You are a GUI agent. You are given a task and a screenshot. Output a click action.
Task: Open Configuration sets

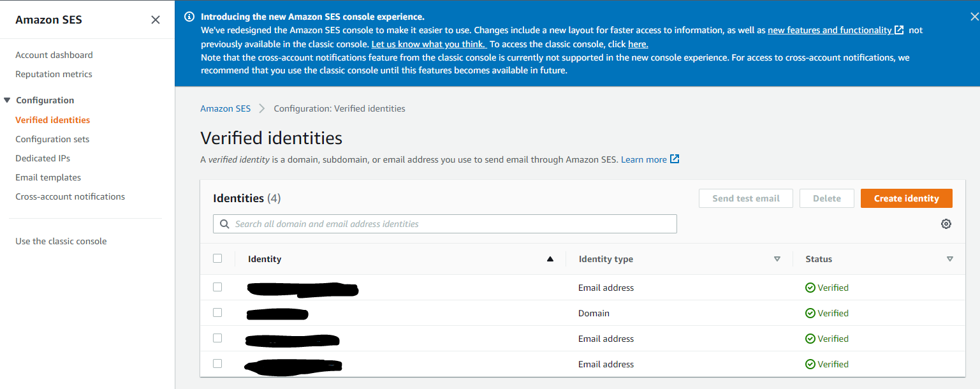point(52,139)
